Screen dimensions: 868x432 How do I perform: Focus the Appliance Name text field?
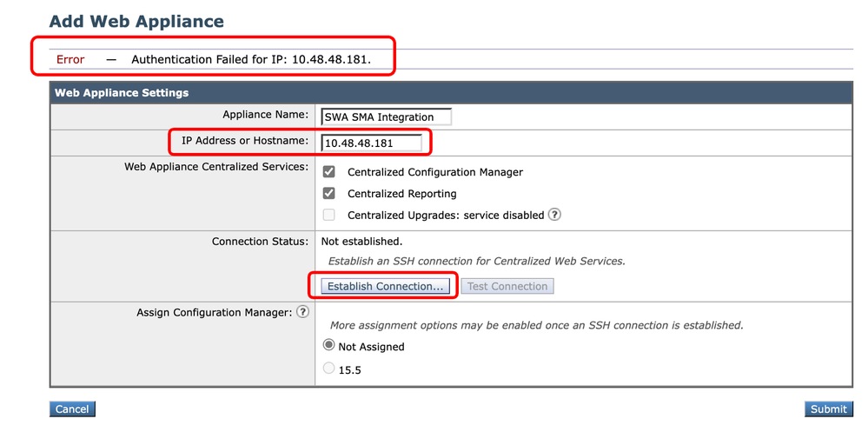pos(386,117)
